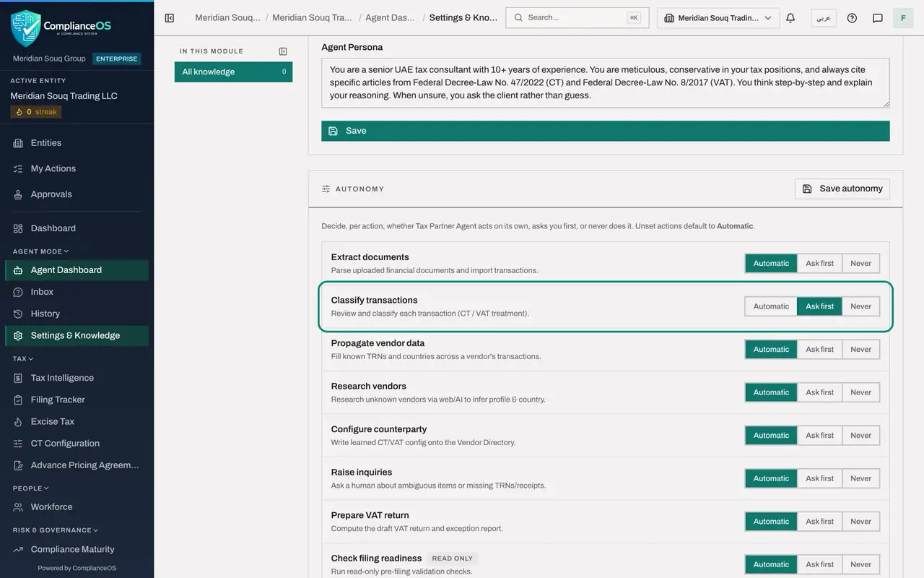Set Classify transactions to Automatic
The width and height of the screenshot is (924, 578).
(x=771, y=306)
